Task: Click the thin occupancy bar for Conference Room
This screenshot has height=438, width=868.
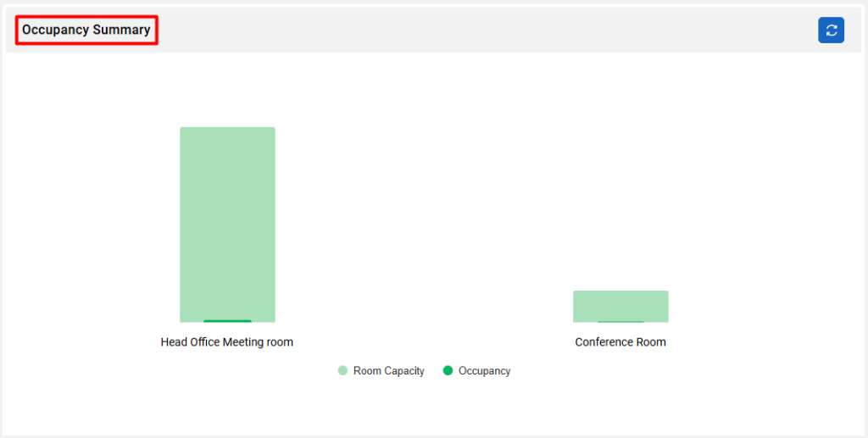Action: coord(620,321)
